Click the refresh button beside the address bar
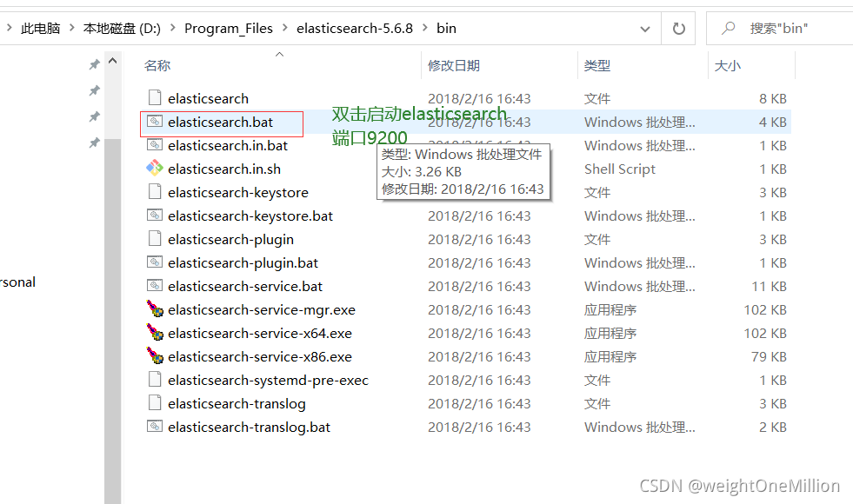This screenshot has height=504, width=853. point(678,29)
